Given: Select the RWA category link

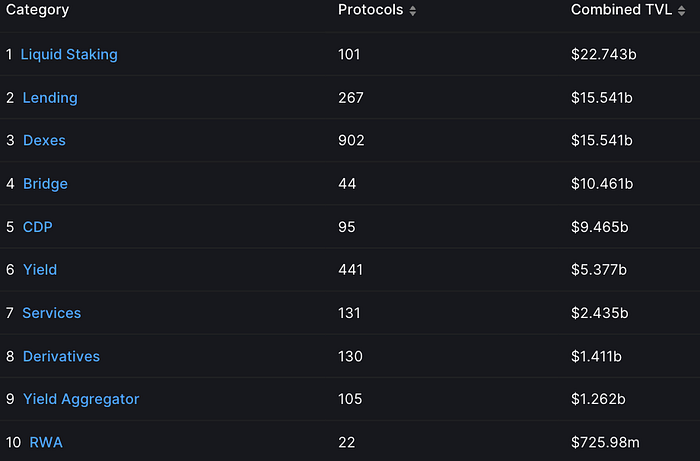Looking at the screenshot, I should 46,443.
